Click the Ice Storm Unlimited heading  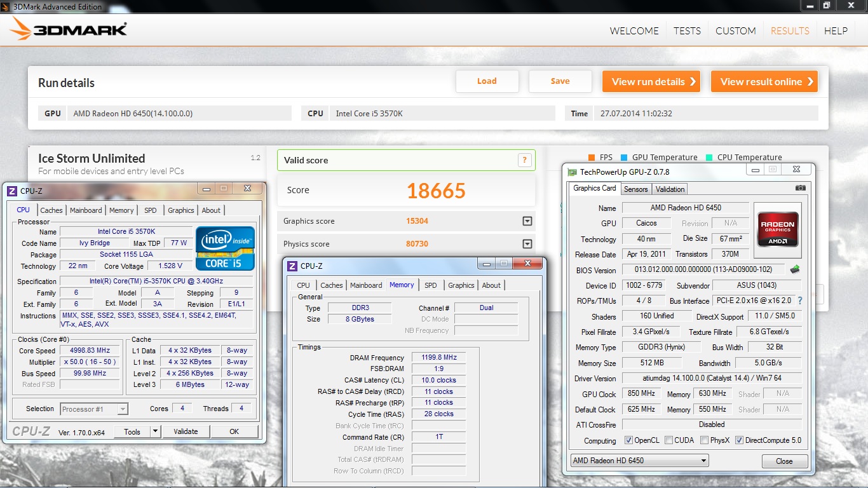[92, 159]
